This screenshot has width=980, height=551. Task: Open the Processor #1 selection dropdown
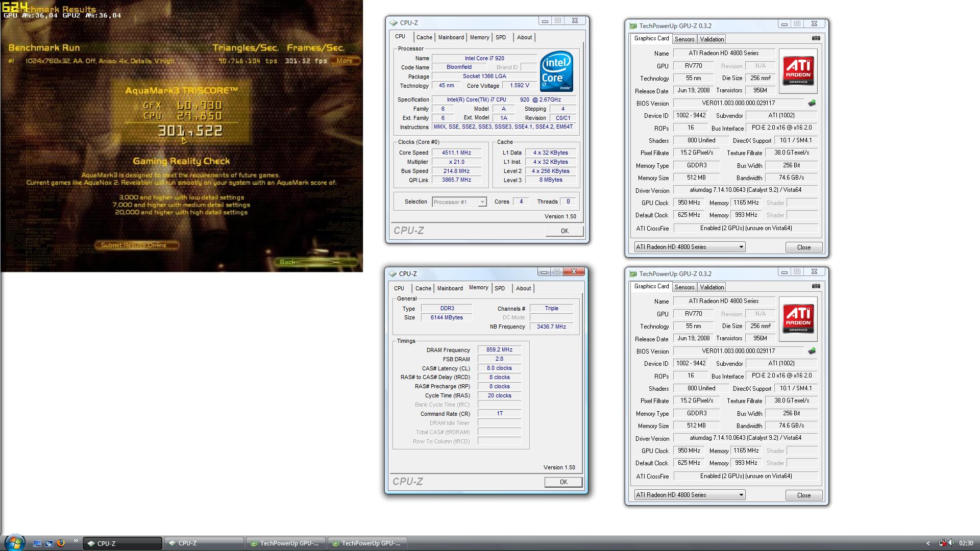click(459, 202)
